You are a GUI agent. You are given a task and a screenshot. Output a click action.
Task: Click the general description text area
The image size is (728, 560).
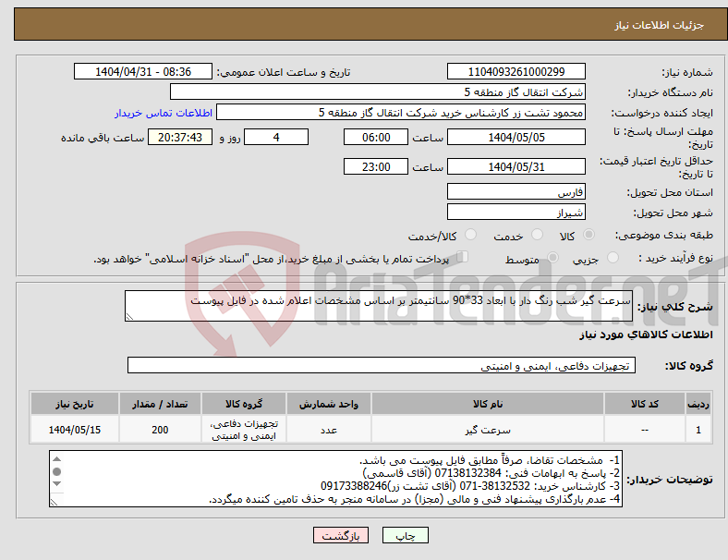point(379,306)
